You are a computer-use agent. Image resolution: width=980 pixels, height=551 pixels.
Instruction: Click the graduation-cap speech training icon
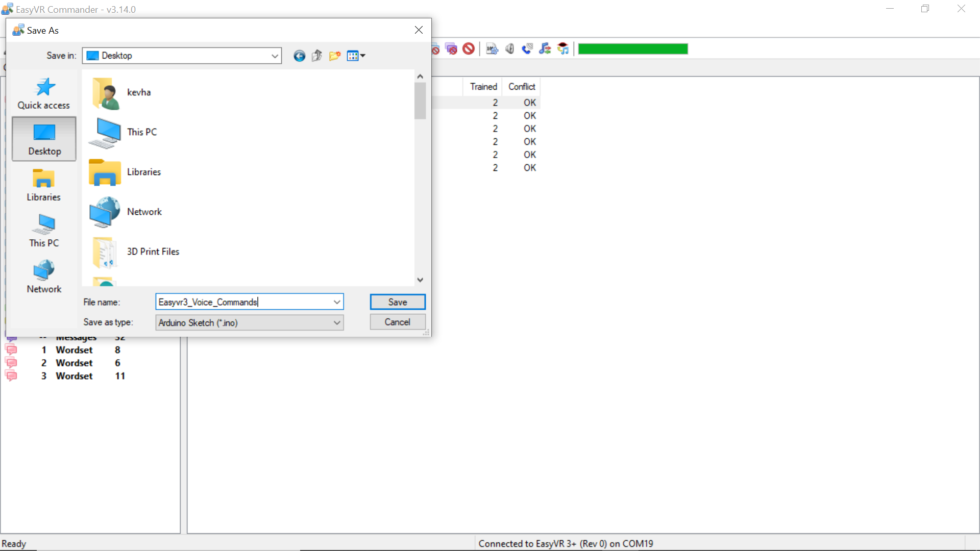[x=563, y=48]
